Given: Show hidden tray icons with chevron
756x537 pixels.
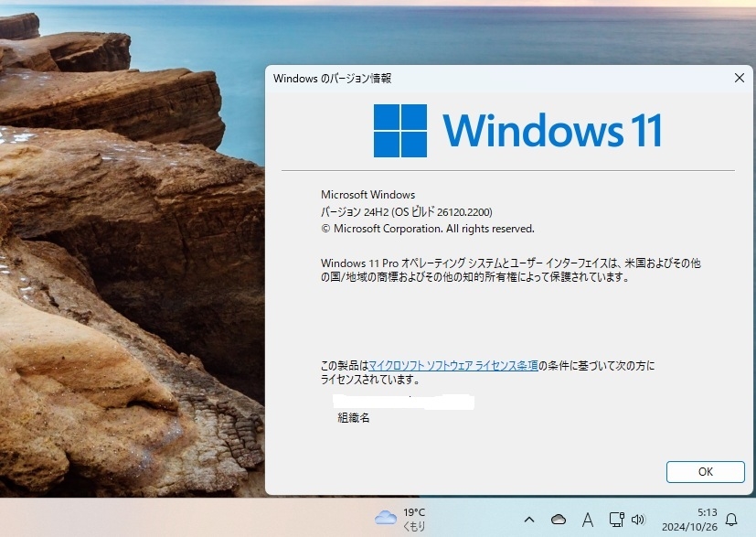Looking at the screenshot, I should [x=529, y=520].
